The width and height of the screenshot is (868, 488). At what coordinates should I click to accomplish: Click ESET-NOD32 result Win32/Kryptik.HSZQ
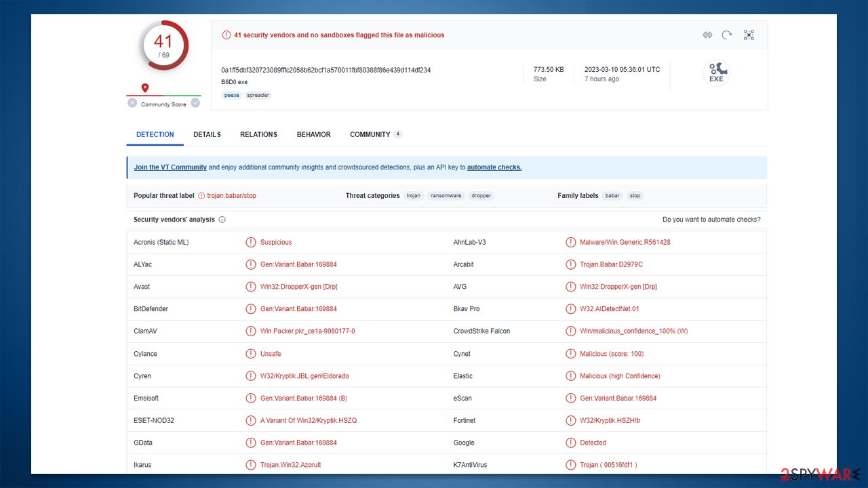pyautogui.click(x=309, y=421)
